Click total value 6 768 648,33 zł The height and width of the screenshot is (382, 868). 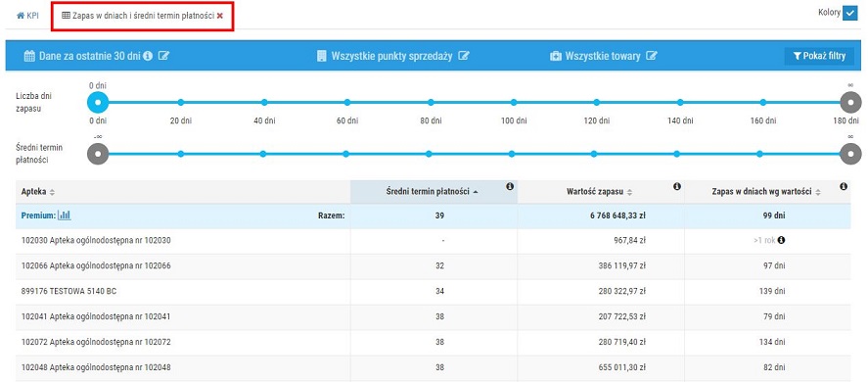[x=617, y=215]
